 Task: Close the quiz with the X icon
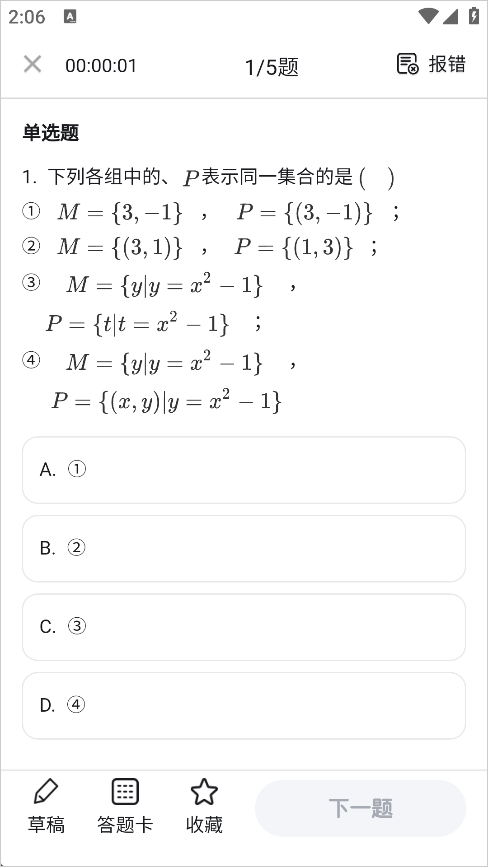click(33, 65)
